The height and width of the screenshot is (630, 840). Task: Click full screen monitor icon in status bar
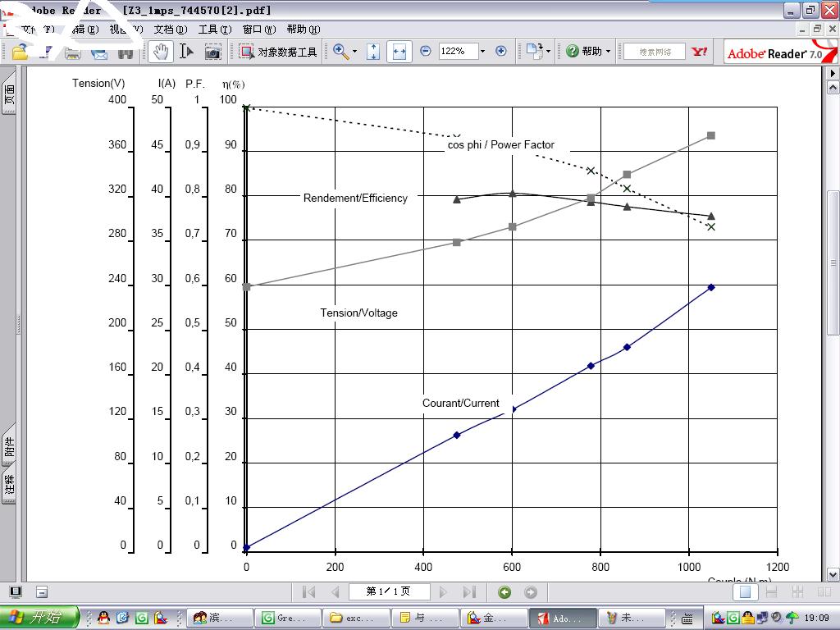[16, 592]
